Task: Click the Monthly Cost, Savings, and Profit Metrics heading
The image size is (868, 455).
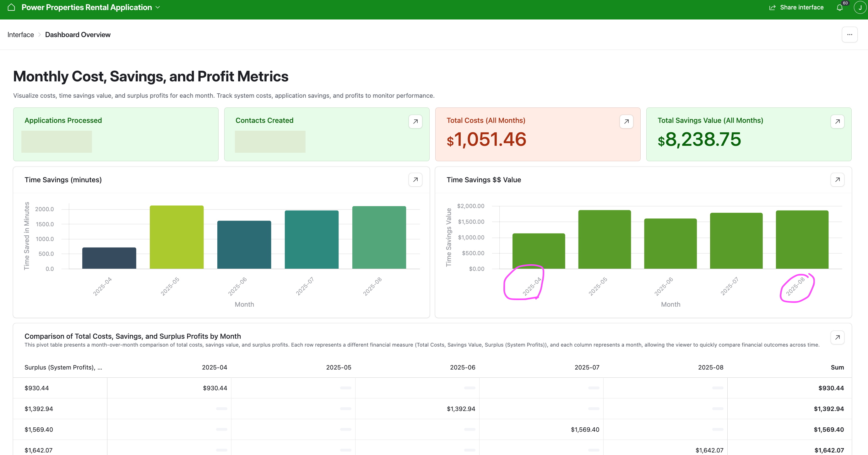Action: tap(151, 76)
